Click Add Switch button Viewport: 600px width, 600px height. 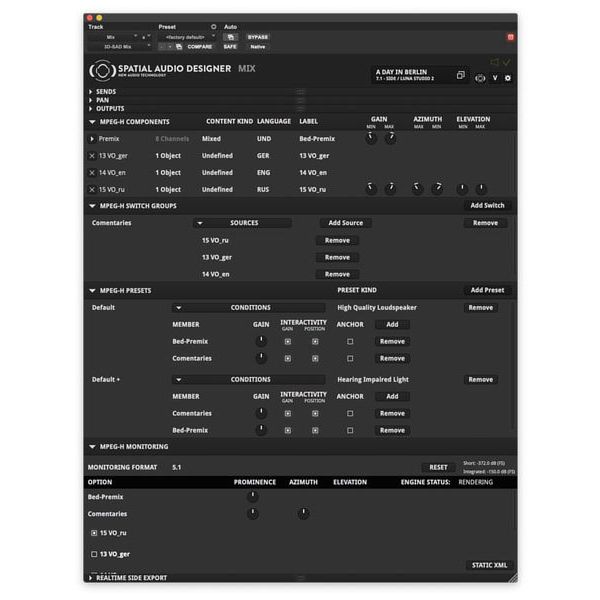tap(487, 205)
